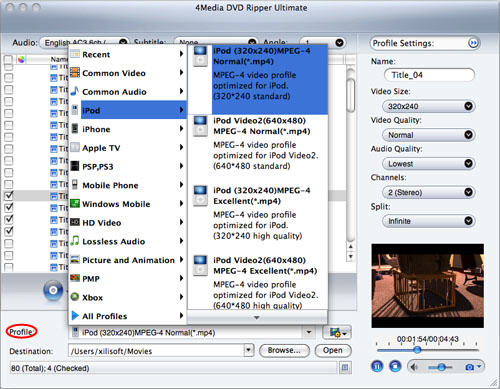Click the preview seek slider handle
The image size is (500, 389).
click(x=417, y=349)
